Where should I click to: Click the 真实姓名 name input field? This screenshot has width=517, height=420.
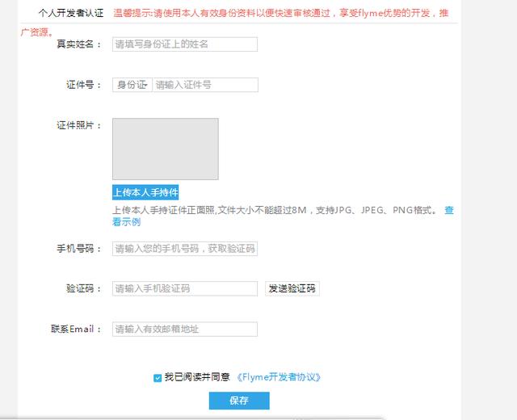184,44
